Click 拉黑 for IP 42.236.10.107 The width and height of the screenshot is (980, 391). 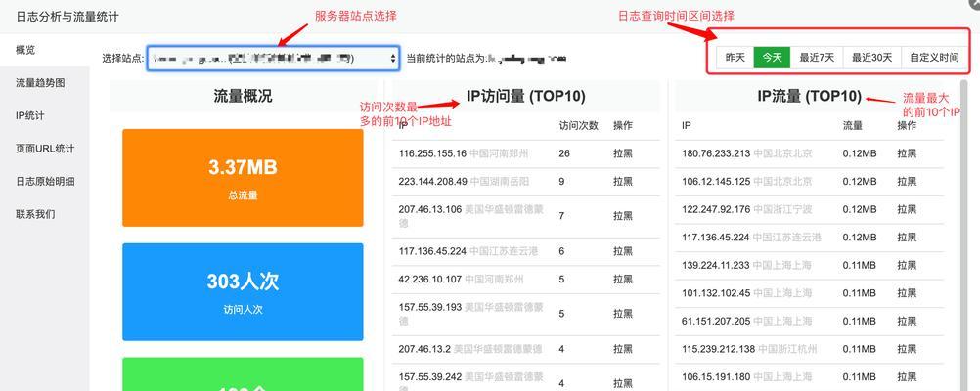[623, 279]
